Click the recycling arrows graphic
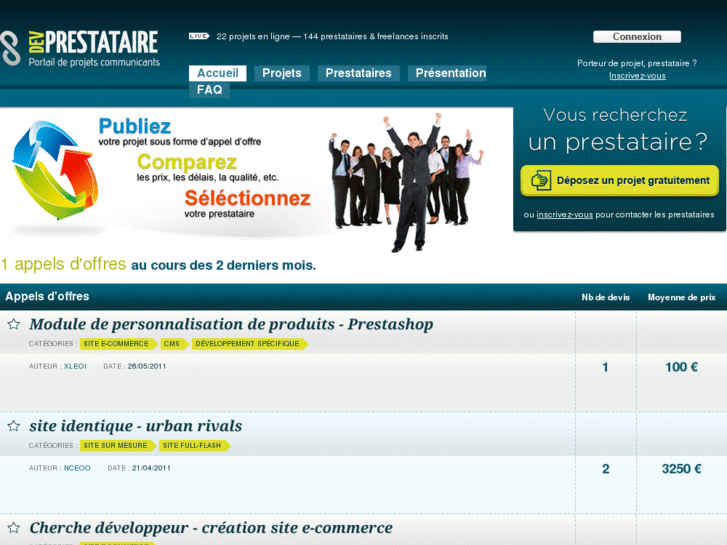This screenshot has width=727, height=545. click(x=55, y=170)
